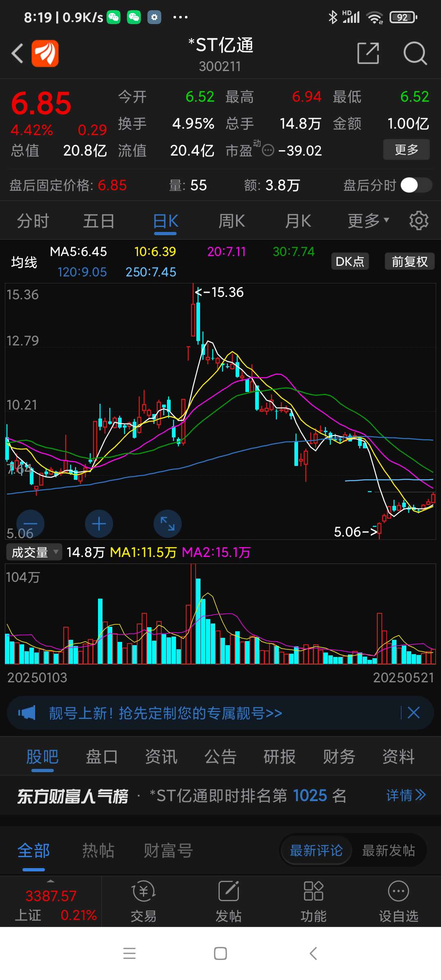Tap the megaphone announcement icon
The width and height of the screenshot is (441, 980).
pyautogui.click(x=27, y=713)
